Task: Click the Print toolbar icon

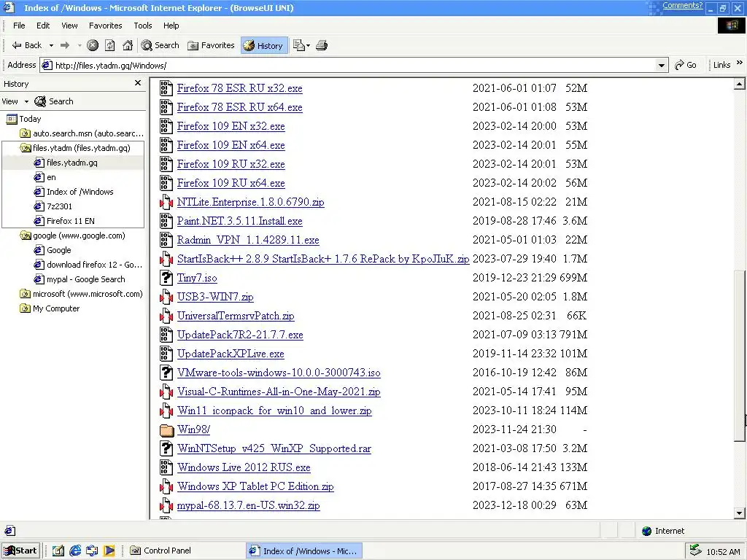Action: (322, 45)
